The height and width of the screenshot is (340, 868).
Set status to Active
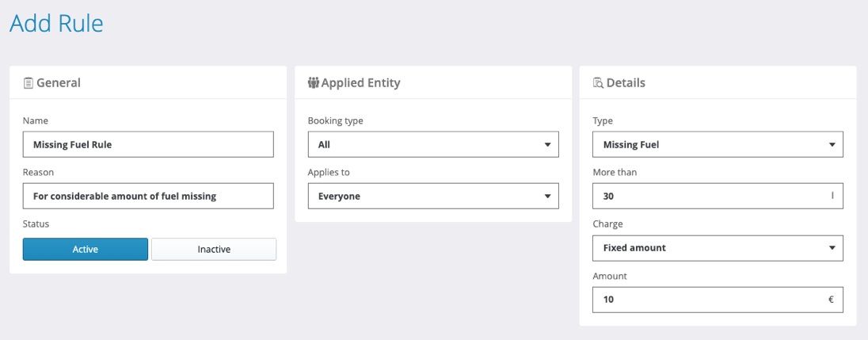point(86,249)
